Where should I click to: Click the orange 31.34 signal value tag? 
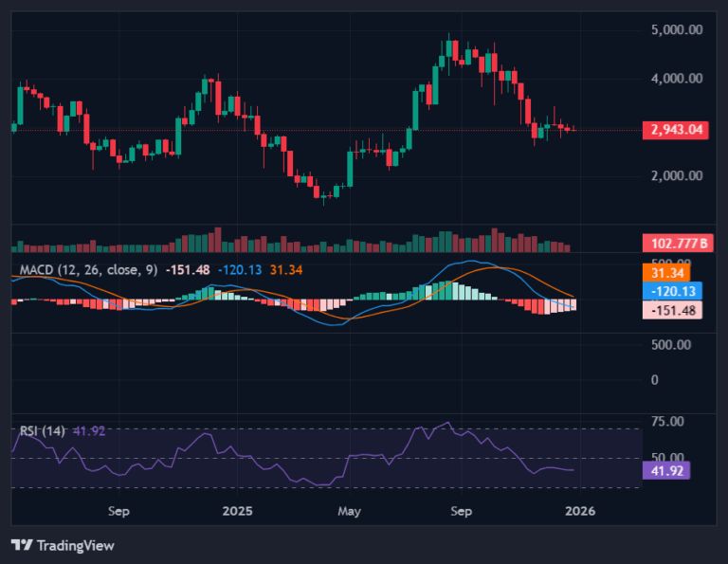pyautogui.click(x=666, y=273)
